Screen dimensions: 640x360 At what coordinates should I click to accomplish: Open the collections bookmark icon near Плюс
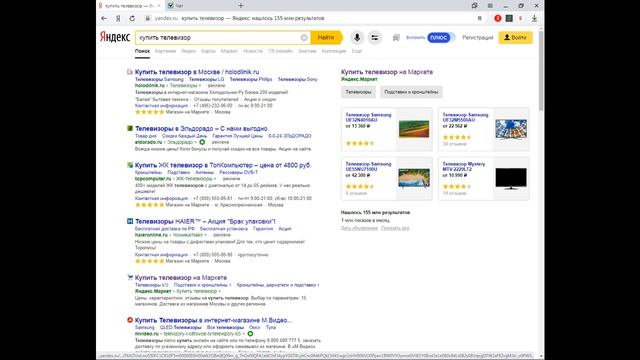[396, 38]
